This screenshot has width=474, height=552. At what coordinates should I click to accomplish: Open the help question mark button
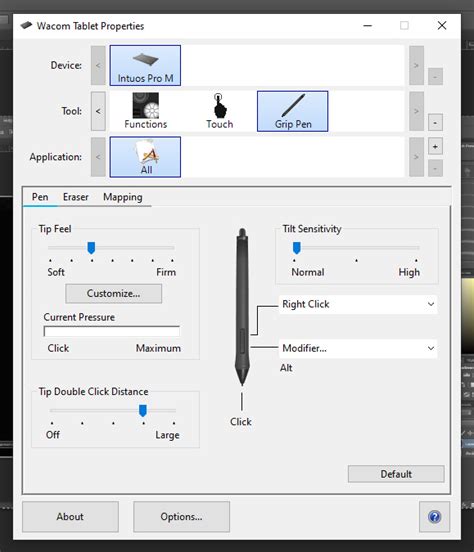435,517
